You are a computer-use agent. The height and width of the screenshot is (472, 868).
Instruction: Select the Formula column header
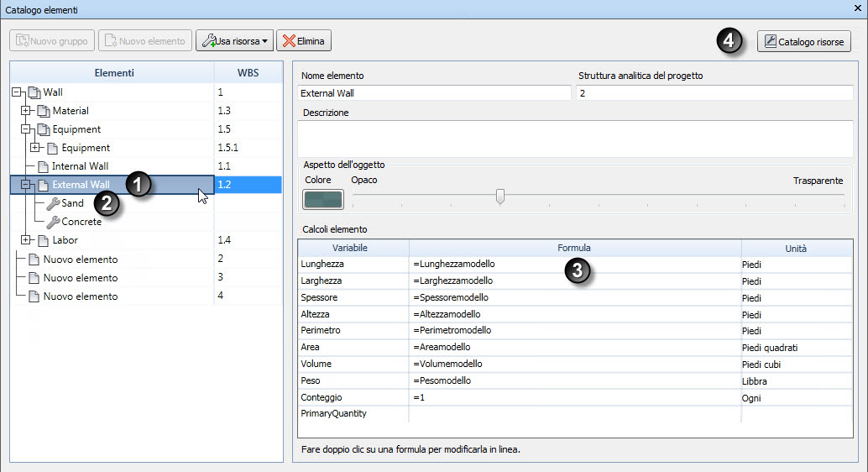(x=574, y=248)
